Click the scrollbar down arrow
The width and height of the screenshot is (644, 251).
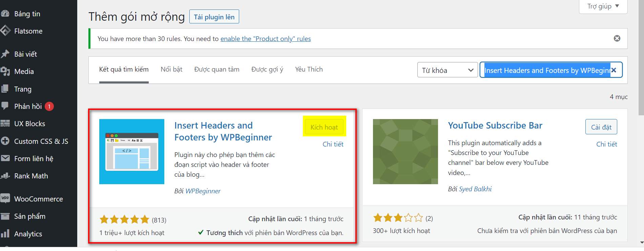[641, 243]
